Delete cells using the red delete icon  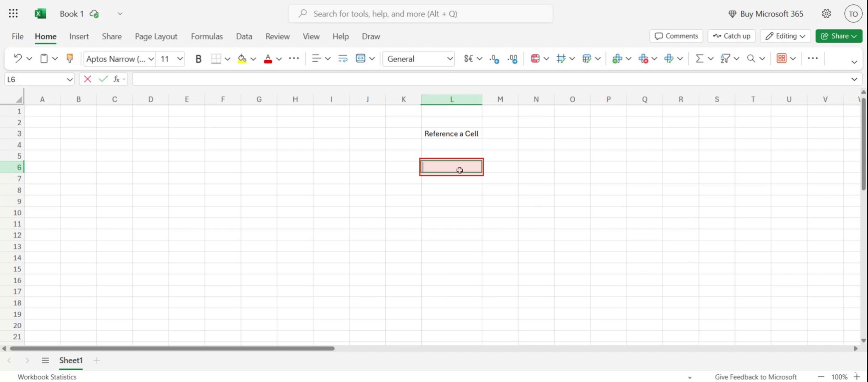click(x=643, y=58)
